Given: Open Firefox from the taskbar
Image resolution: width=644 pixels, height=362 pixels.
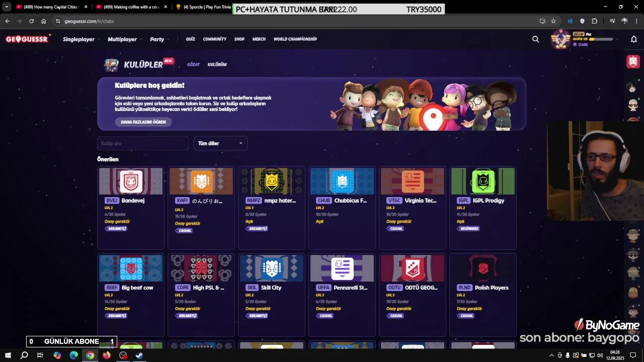Looking at the screenshot, I should click(x=107, y=355).
